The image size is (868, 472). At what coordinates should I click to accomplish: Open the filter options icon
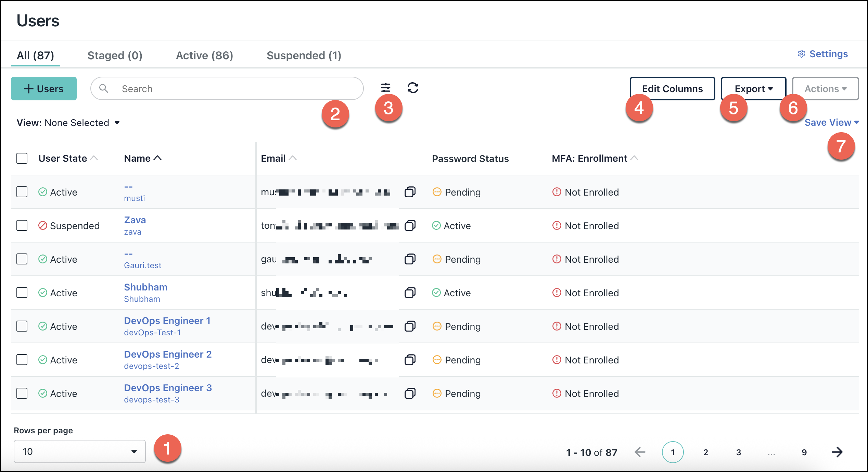(x=386, y=88)
